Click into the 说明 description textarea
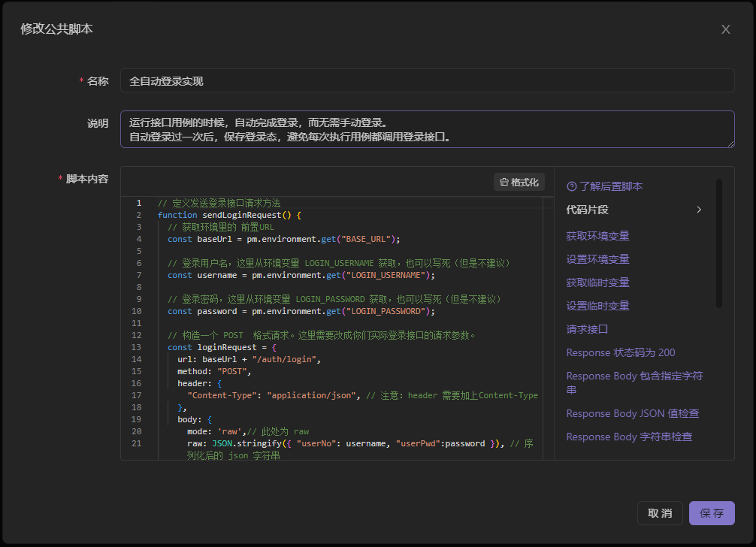Screen dimensions: 756x547 point(427,129)
